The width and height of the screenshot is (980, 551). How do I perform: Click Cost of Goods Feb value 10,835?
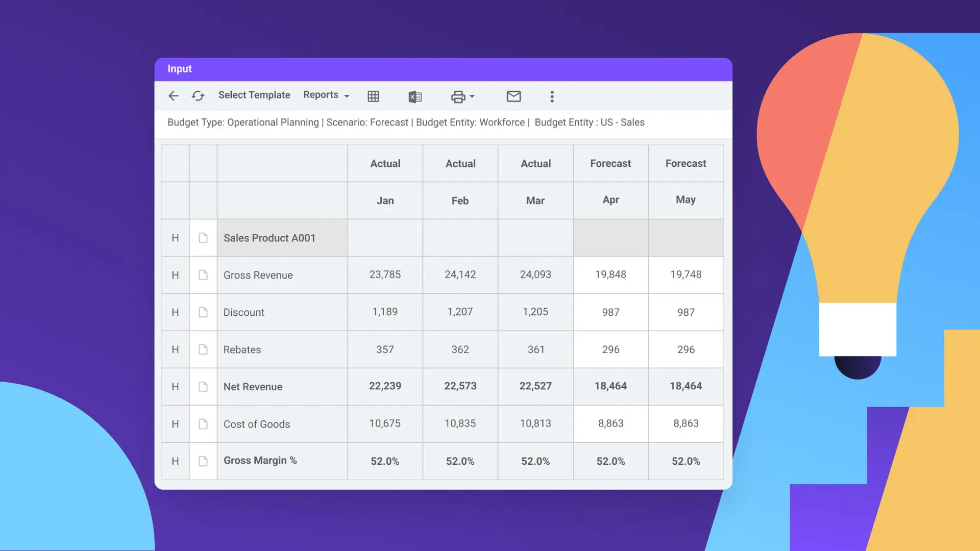(x=460, y=423)
